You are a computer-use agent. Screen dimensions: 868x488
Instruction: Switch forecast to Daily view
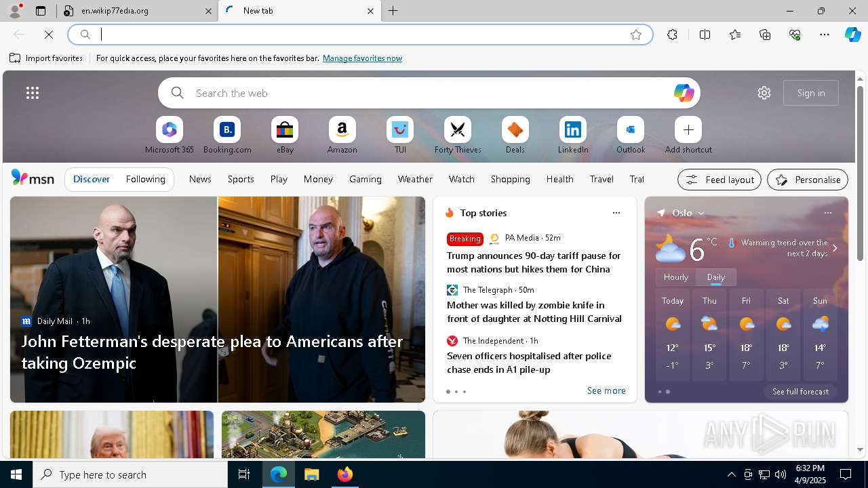[x=716, y=277]
